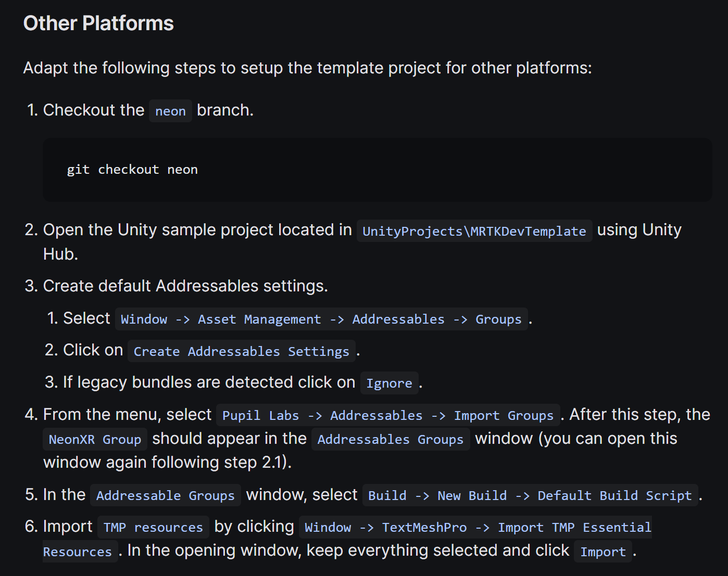Image resolution: width=728 pixels, height=576 pixels.
Task: Click the 'git checkout neon' code block
Action: coord(377,170)
